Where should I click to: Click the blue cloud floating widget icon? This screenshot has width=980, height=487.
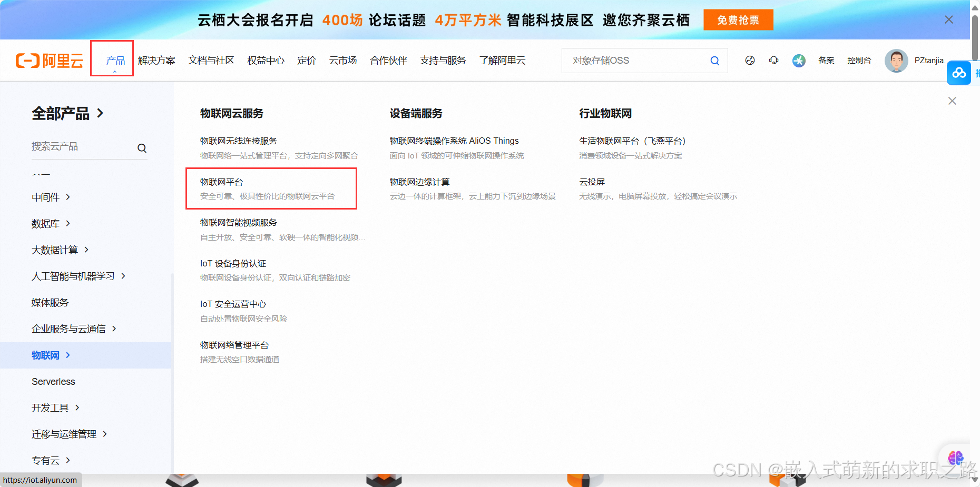pos(959,73)
